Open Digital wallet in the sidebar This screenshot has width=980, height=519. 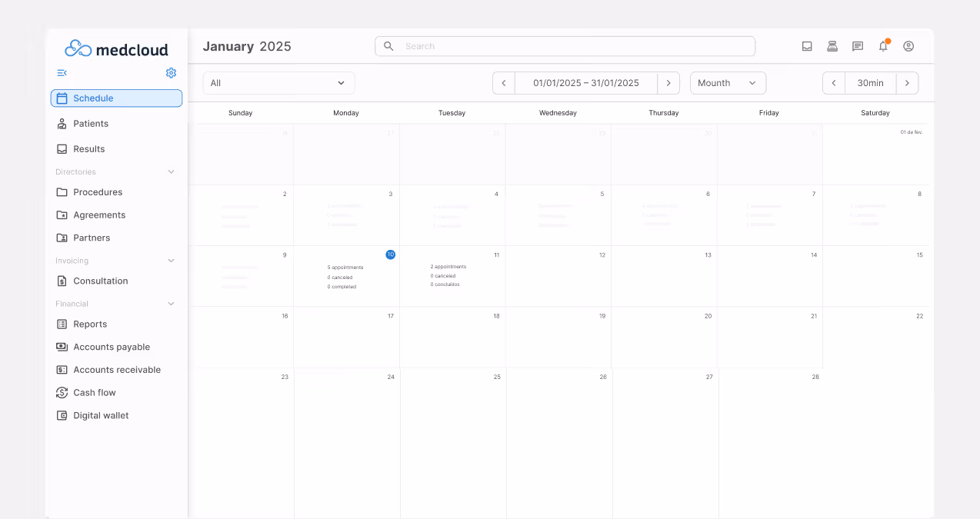point(101,415)
